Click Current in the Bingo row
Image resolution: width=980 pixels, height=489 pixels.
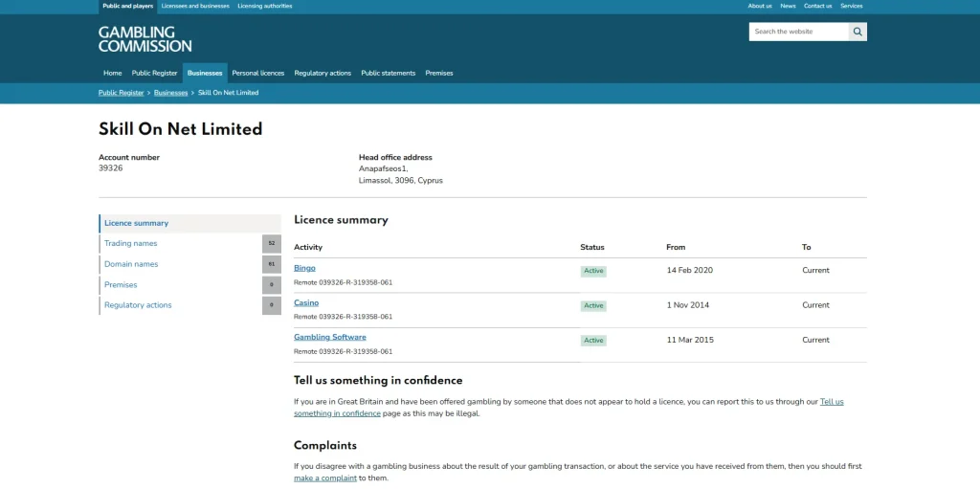click(x=815, y=271)
